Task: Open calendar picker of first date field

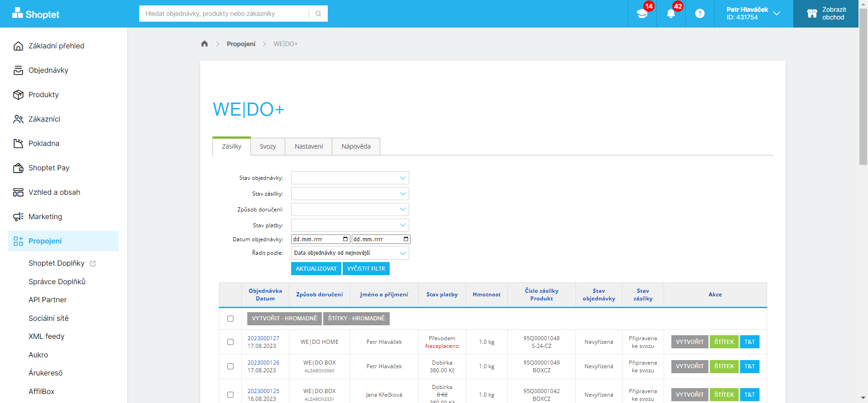Action: (345, 239)
